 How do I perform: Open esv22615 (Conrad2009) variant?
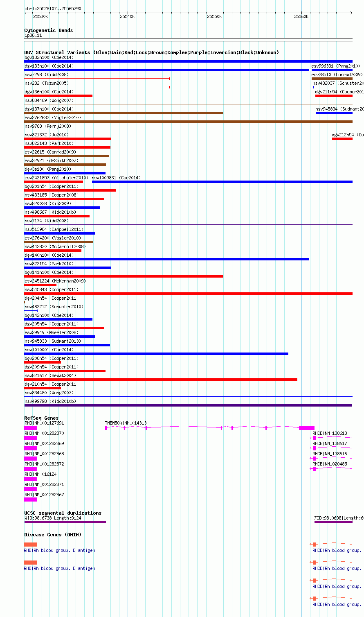(x=50, y=152)
